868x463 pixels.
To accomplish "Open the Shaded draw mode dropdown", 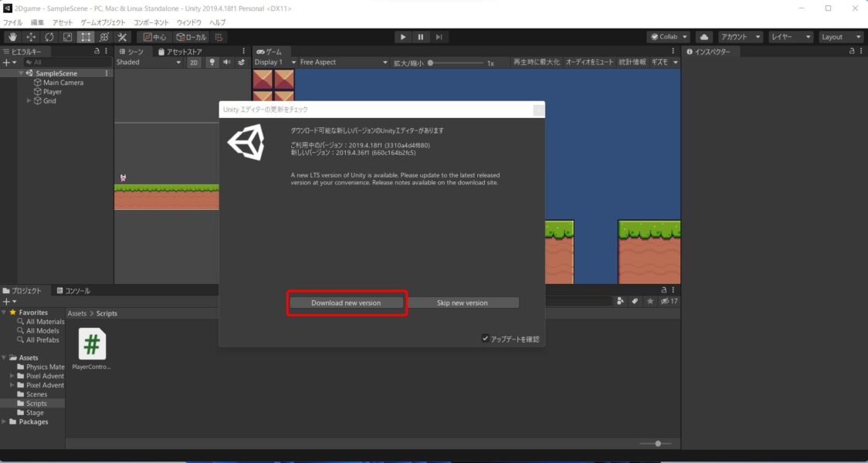I will pyautogui.click(x=148, y=63).
